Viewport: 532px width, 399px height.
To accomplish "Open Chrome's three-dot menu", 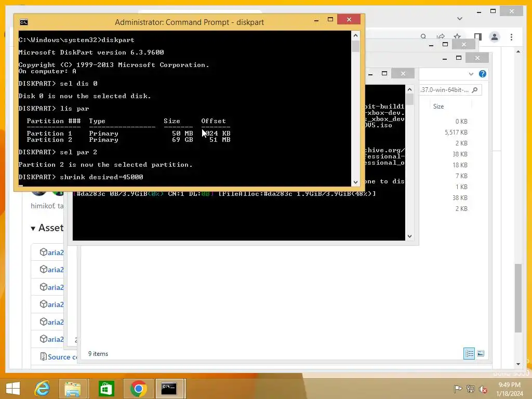I will pos(511,37).
